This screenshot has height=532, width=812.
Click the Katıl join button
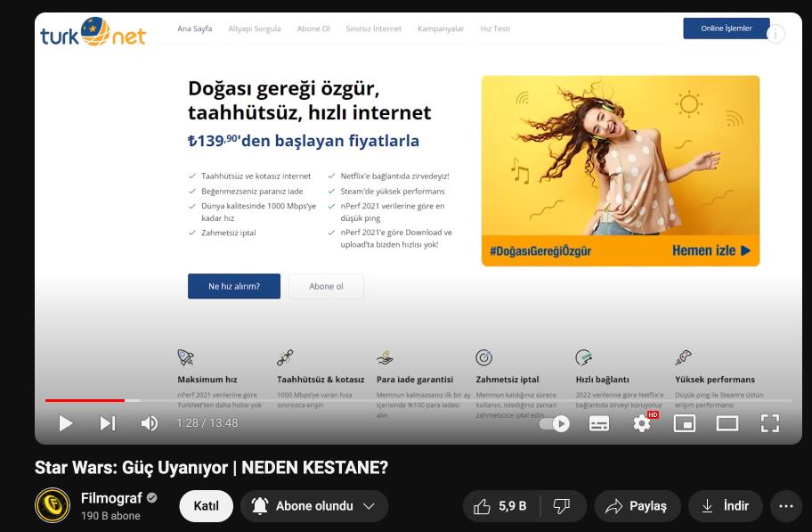click(x=206, y=506)
